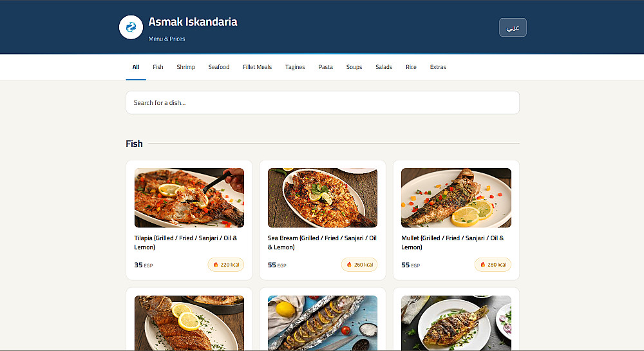Viewport: 644px width, 351px height.
Task: Click the 280 kcal flame badge
Action: 493,265
